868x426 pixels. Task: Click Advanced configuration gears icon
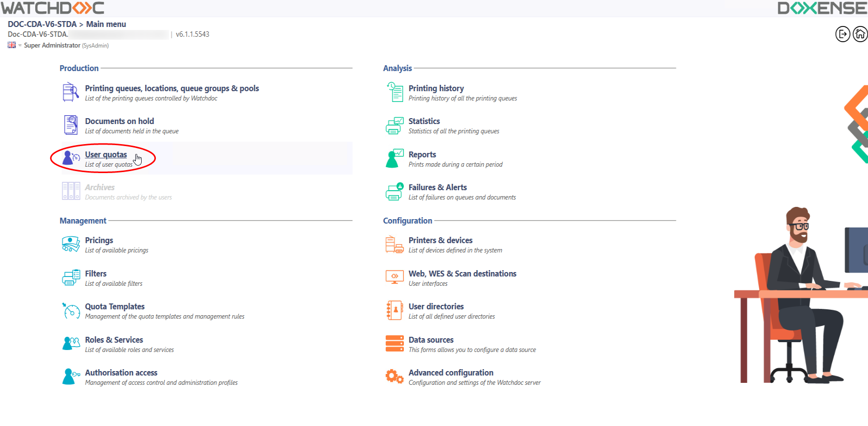395,376
